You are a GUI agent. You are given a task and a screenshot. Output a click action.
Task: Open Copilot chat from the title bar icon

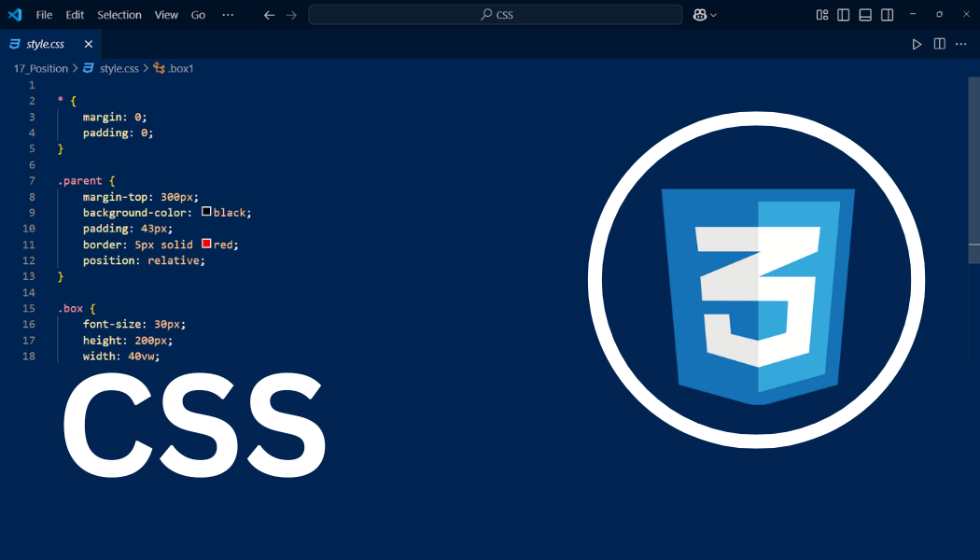tap(699, 14)
